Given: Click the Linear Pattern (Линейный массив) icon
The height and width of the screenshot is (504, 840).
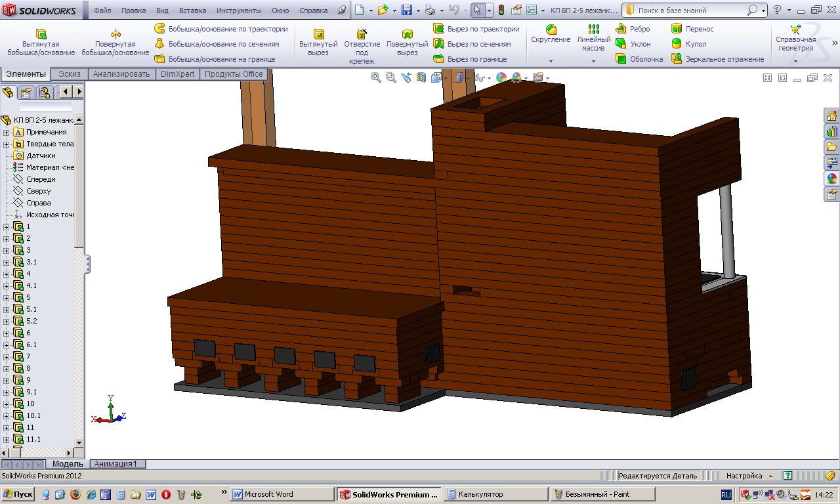Looking at the screenshot, I should [593, 30].
